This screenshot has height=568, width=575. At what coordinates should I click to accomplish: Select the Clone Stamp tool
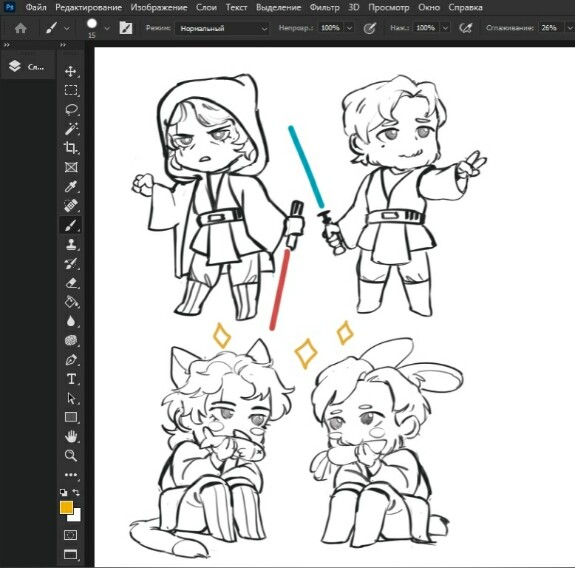(x=71, y=244)
